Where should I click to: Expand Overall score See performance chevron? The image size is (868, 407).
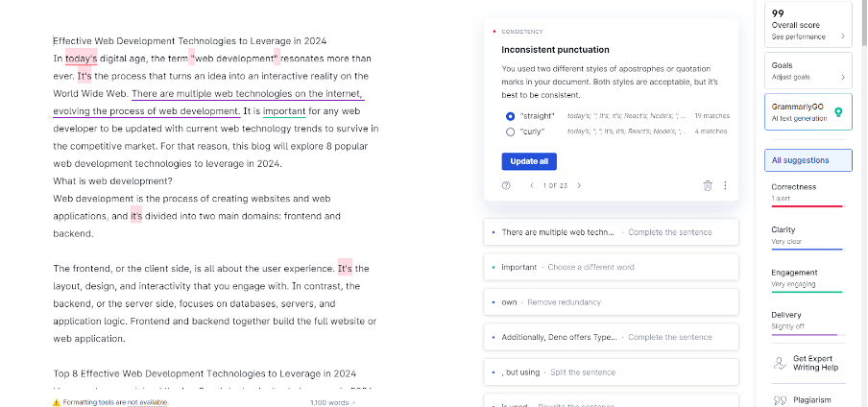click(843, 36)
